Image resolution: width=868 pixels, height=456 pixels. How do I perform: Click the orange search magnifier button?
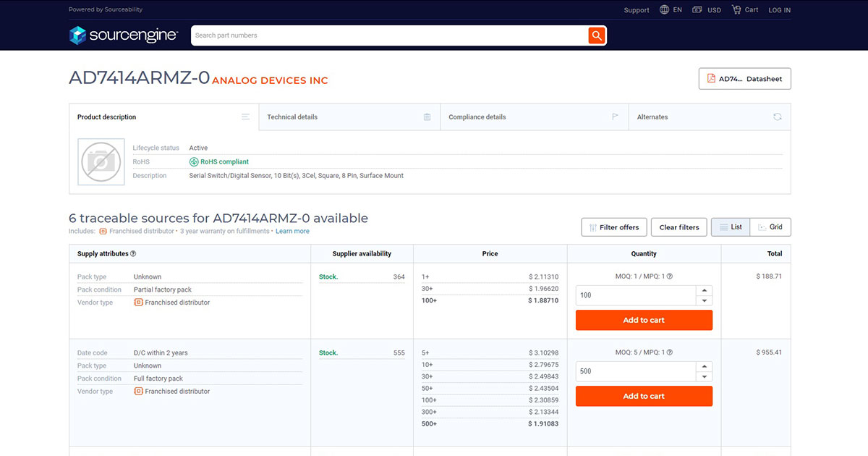(597, 35)
